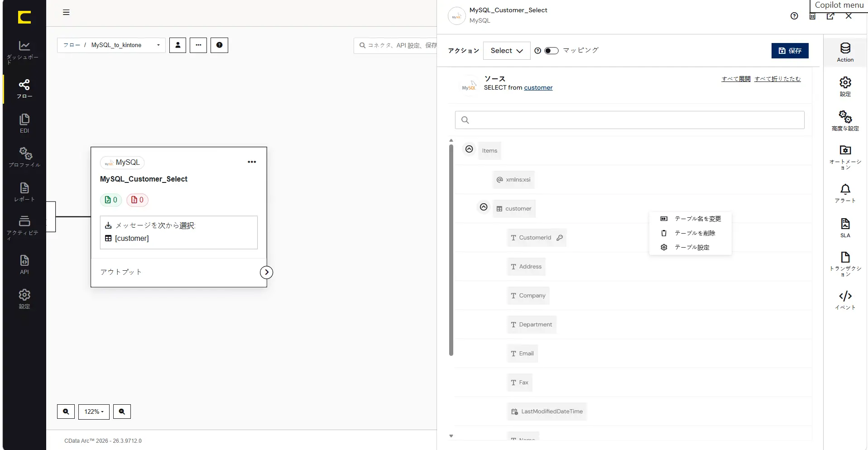Image resolution: width=868 pixels, height=450 pixels.
Task: Toggle the hamburger navigation menu
Action: (x=66, y=12)
